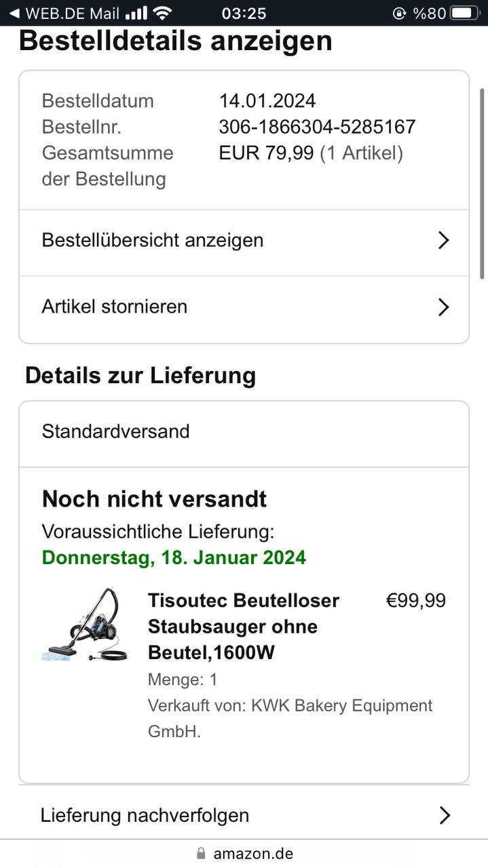The width and height of the screenshot is (488, 868).
Task: Tap the amazon.de address bar
Action: (252, 853)
